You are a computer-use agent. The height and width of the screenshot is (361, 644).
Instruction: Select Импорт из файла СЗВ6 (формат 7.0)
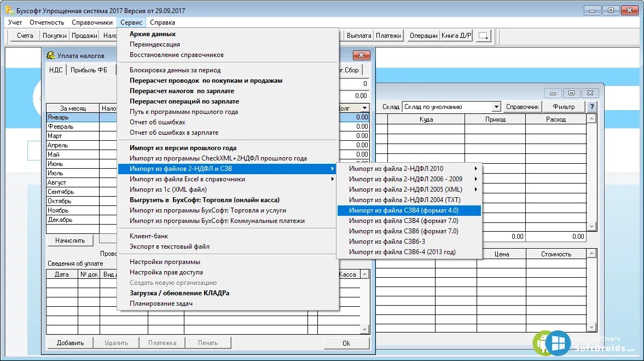(409, 231)
